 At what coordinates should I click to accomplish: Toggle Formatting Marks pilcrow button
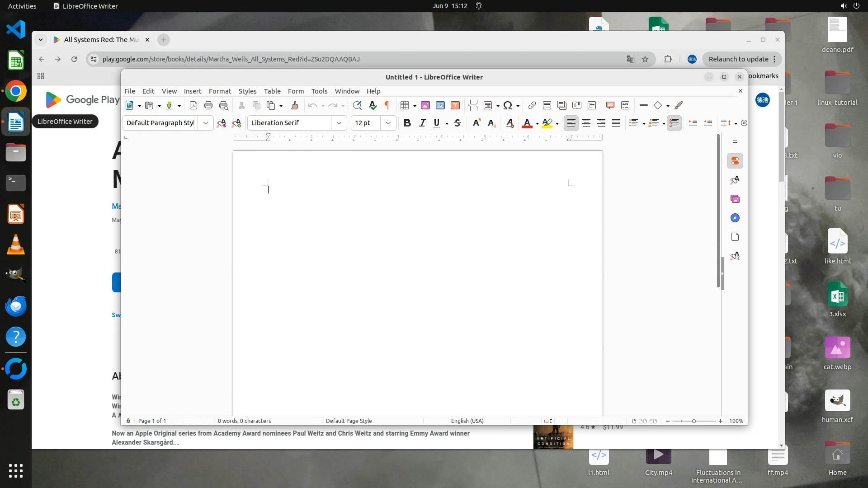(387, 105)
